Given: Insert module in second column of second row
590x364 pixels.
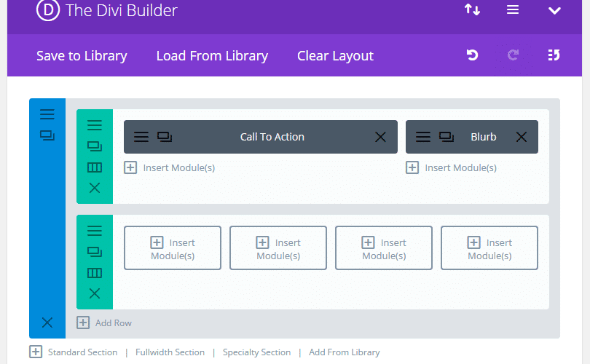Looking at the screenshot, I should click(x=278, y=248).
